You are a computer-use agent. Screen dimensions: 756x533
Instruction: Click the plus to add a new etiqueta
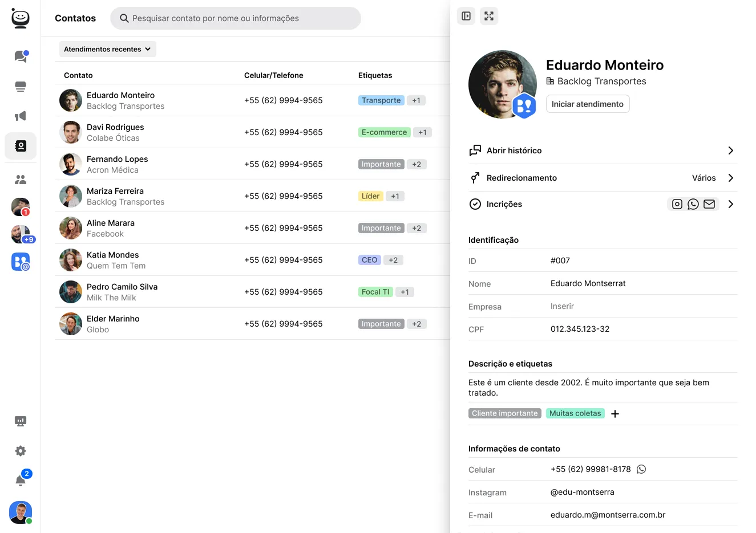(x=614, y=413)
